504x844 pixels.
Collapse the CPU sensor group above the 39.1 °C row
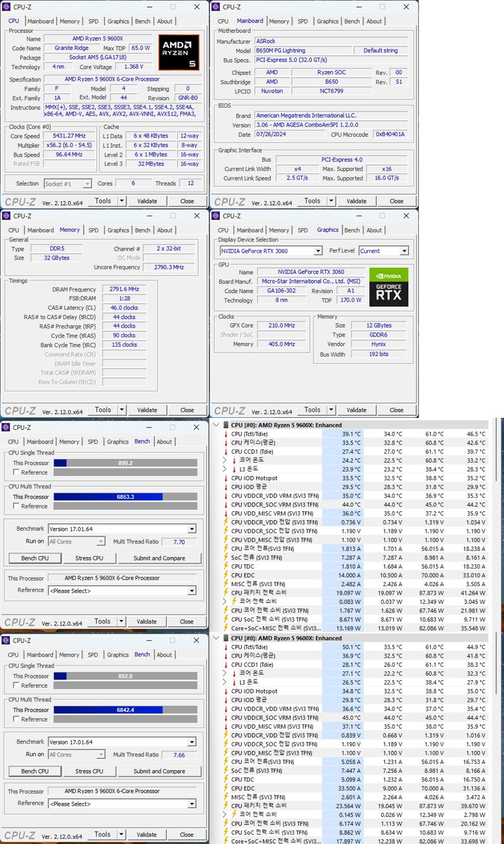pos(217,425)
